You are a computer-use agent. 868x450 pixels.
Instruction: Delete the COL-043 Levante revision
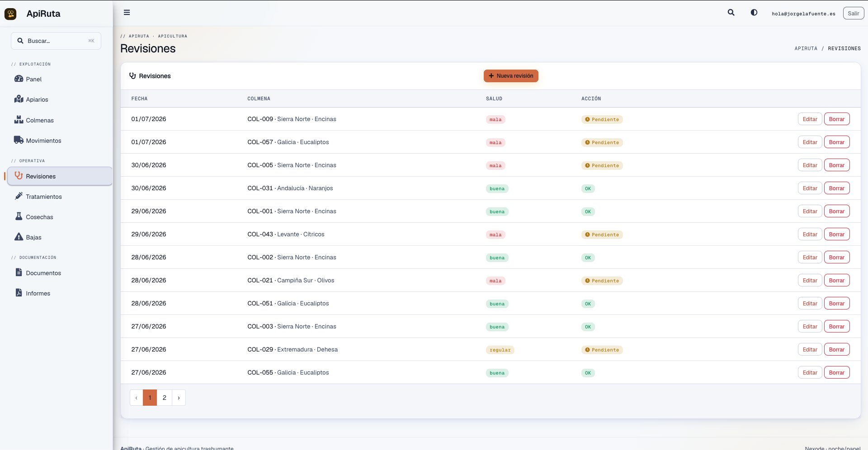(x=836, y=234)
